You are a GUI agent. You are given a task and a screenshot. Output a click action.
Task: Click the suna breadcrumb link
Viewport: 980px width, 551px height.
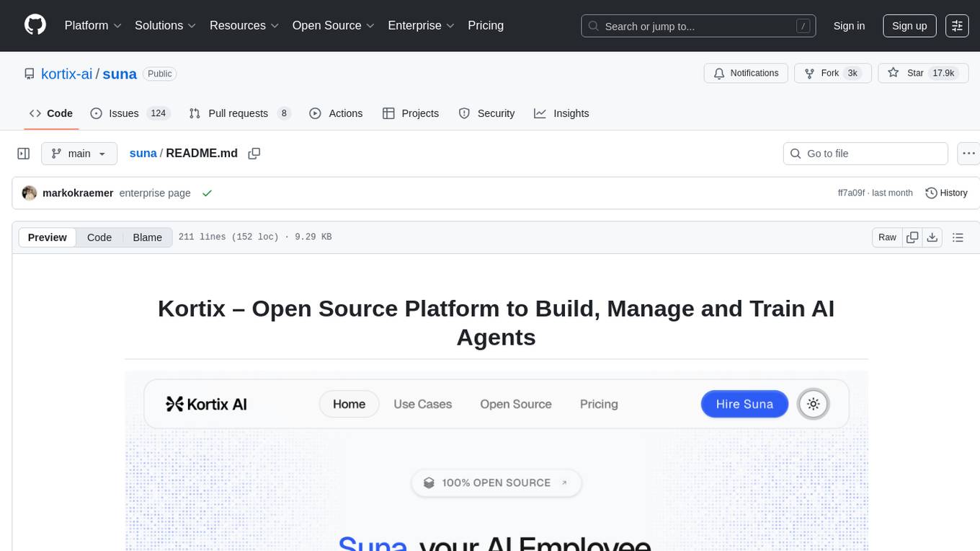point(143,154)
